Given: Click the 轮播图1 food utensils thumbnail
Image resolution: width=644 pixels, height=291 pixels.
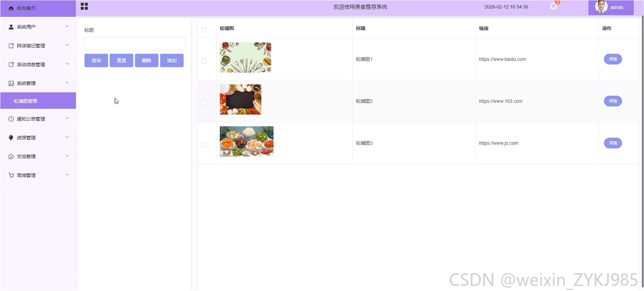Looking at the screenshot, I should click(x=245, y=57).
